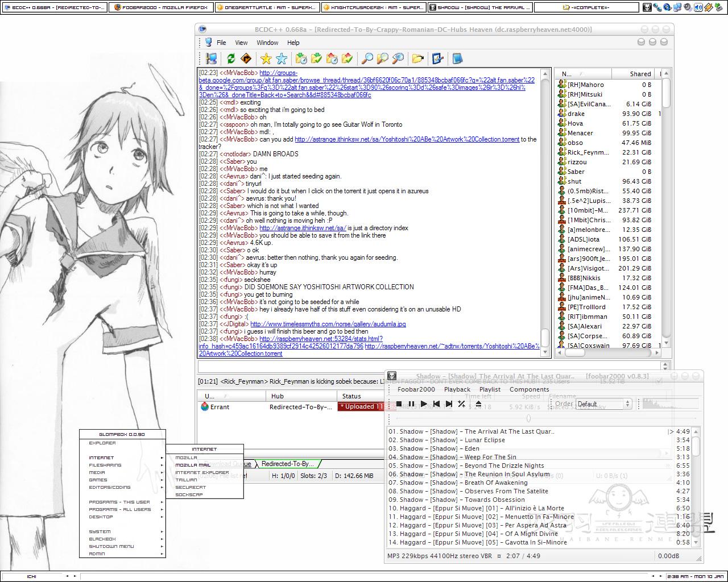Click the orange Follow last redirect icon
The width and height of the screenshot is (728, 582).
point(246,58)
